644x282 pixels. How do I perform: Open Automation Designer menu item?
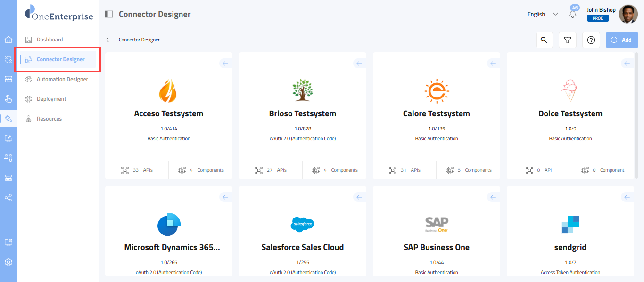[62, 79]
